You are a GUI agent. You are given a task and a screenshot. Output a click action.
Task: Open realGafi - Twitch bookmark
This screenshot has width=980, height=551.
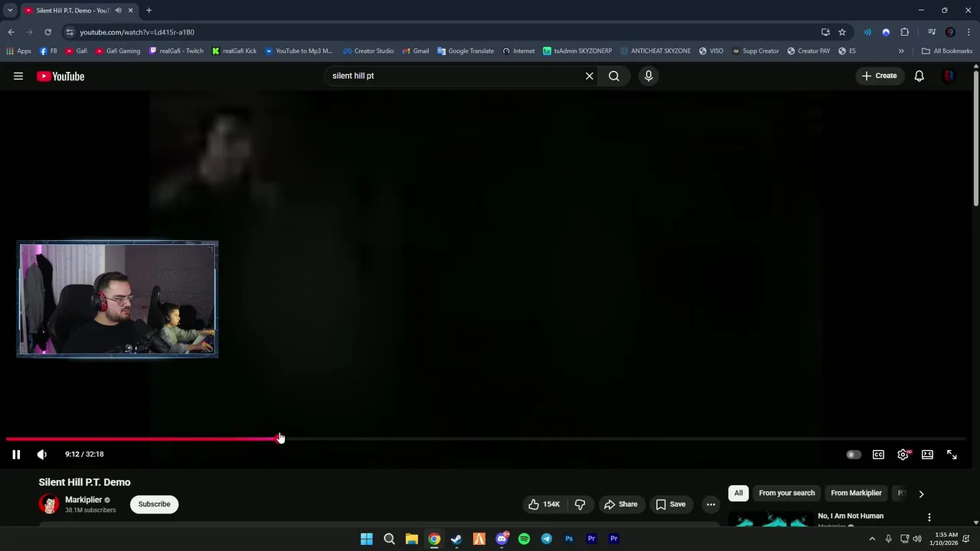click(x=176, y=51)
